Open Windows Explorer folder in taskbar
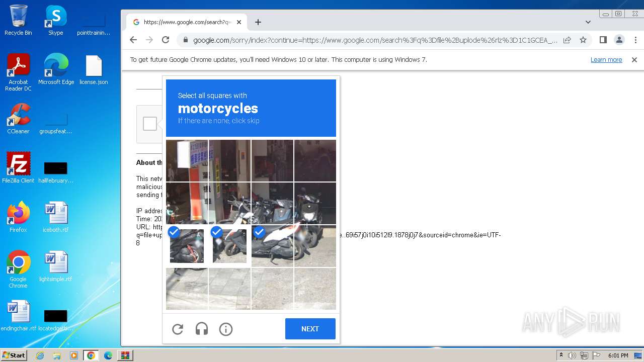644x362 pixels. 57,355
